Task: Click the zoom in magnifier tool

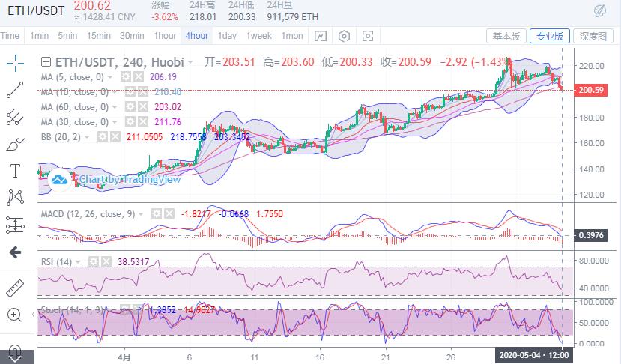Action: coord(14,315)
